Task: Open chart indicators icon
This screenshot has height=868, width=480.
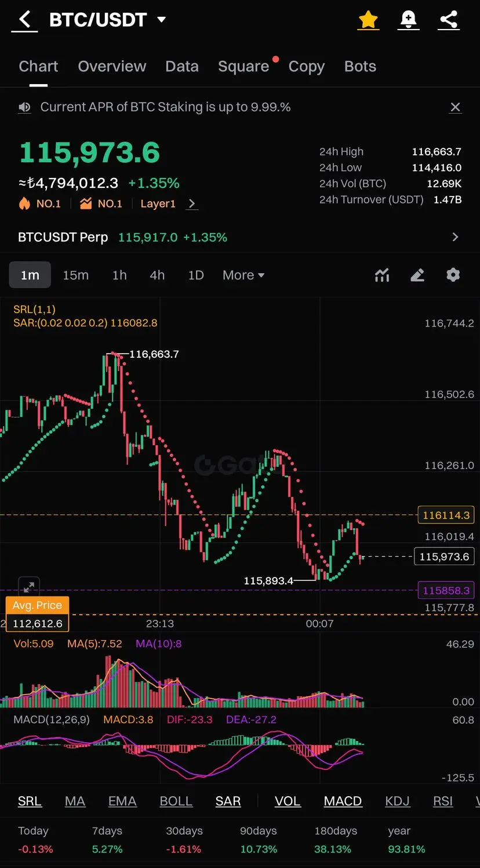Action: 382,275
